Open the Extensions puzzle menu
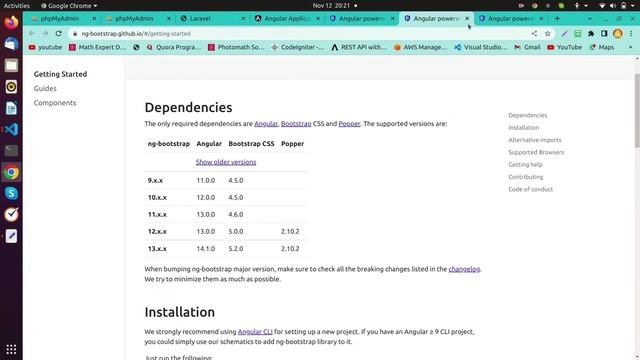Image resolution: width=640 pixels, height=360 pixels. click(x=591, y=33)
